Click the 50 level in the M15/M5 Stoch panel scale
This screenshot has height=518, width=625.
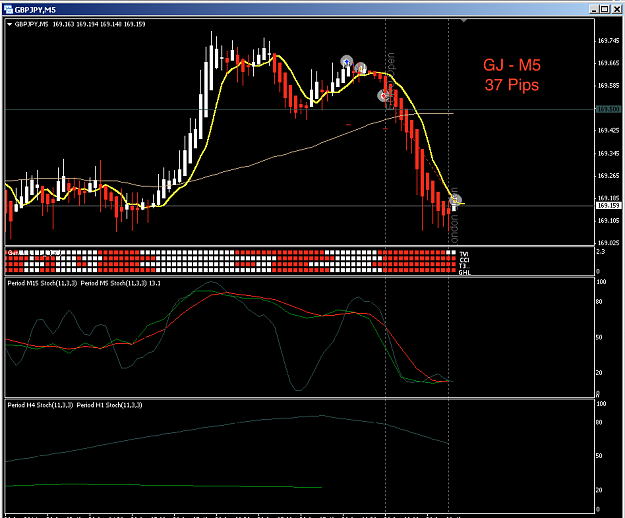point(599,337)
